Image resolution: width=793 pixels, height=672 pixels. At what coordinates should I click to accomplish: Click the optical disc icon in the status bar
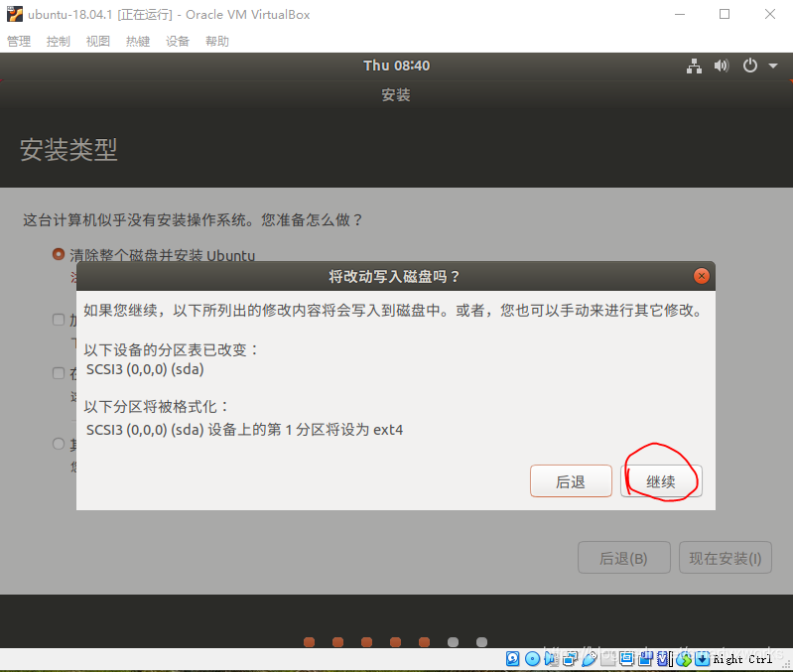(x=532, y=658)
